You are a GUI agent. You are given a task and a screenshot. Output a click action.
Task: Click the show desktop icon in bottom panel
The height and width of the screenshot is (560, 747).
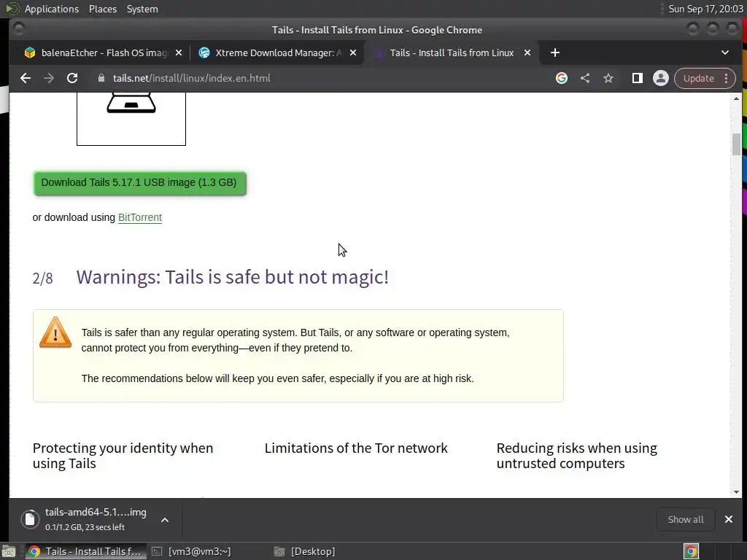pyautogui.click(x=9, y=551)
